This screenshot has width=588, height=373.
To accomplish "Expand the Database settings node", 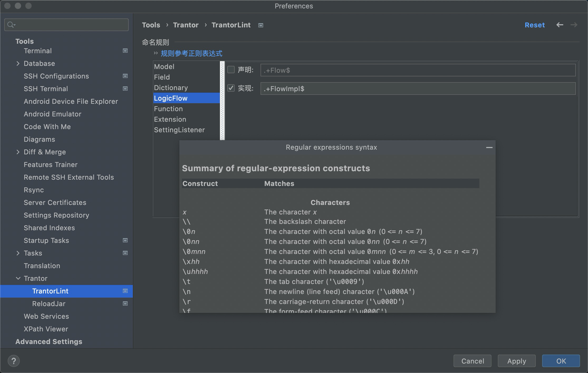I will click(18, 63).
